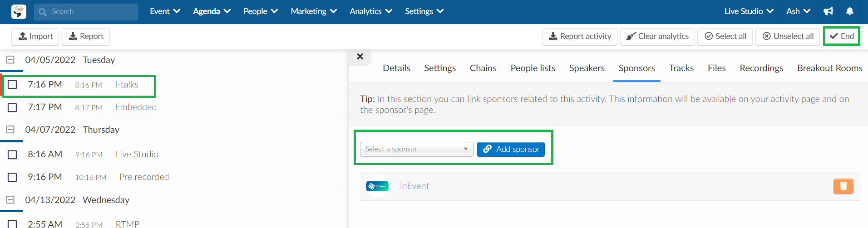The image size is (868, 228).
Task: Click the InEvent sponsor logo thumbnail
Action: 377,186
